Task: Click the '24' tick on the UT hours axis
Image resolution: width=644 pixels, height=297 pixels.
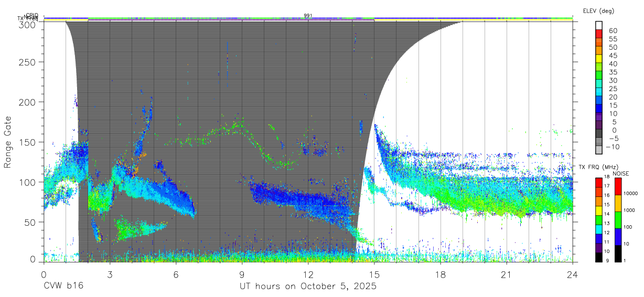Action: (573, 274)
